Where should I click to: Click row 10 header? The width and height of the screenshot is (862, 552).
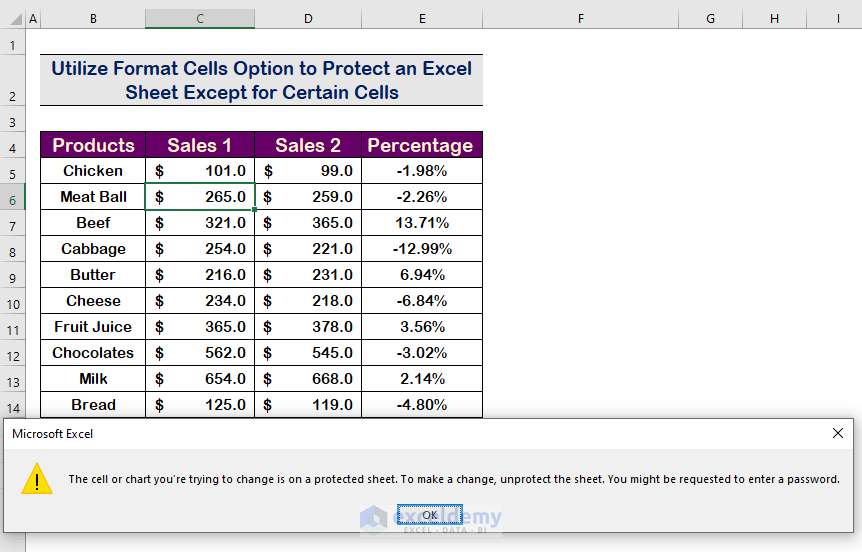[12, 302]
